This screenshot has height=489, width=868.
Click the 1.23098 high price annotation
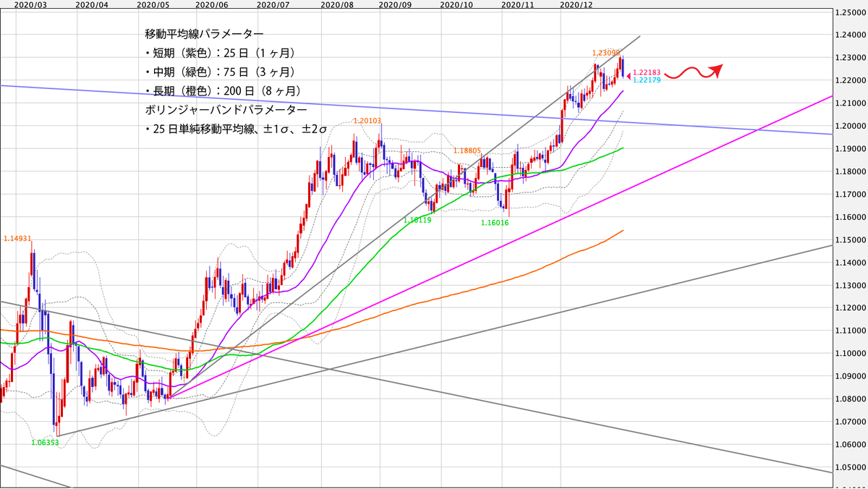(605, 53)
